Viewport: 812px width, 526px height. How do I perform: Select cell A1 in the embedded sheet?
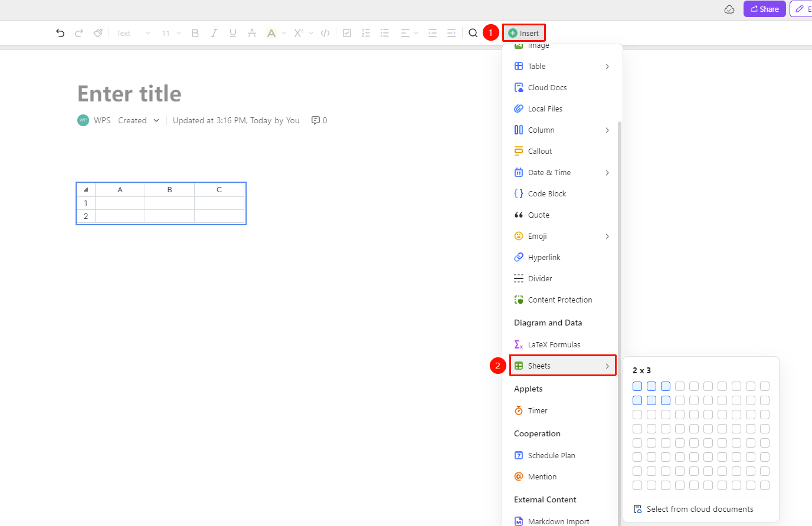pos(120,203)
